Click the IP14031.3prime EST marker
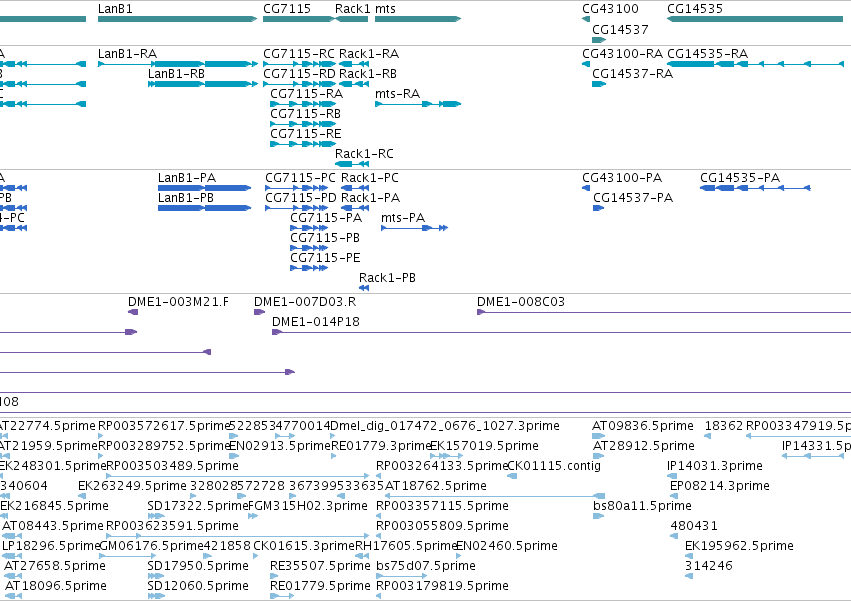This screenshot has width=851, height=601. (x=672, y=476)
